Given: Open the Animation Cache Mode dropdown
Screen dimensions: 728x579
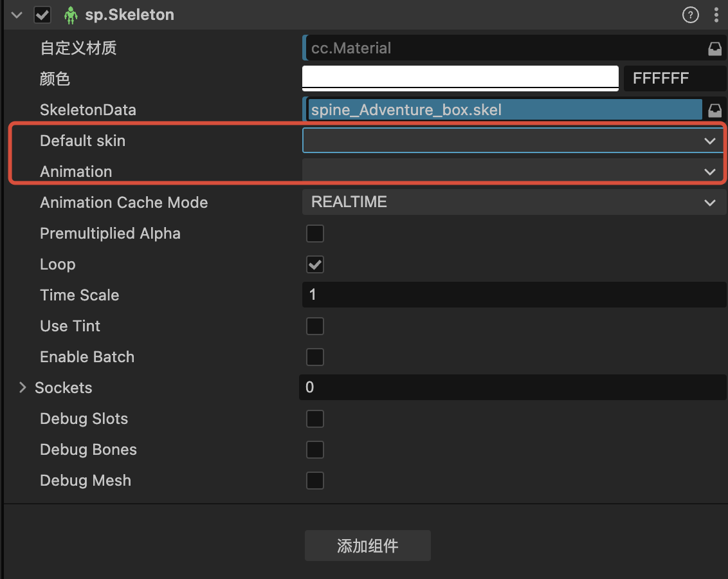Looking at the screenshot, I should [x=514, y=203].
